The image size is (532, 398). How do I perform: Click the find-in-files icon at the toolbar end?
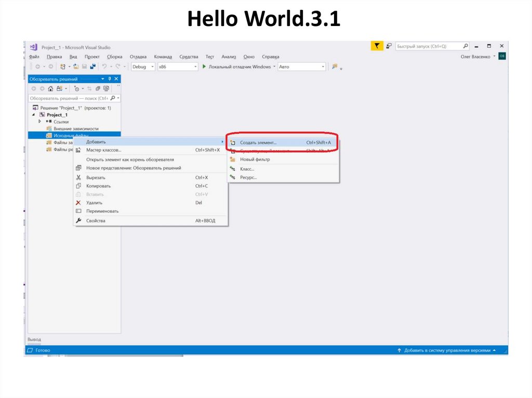tap(335, 67)
